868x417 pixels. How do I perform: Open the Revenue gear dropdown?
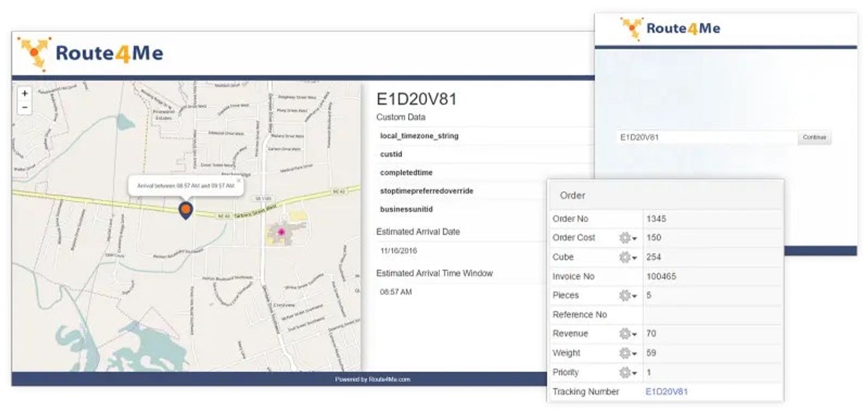[x=628, y=334]
